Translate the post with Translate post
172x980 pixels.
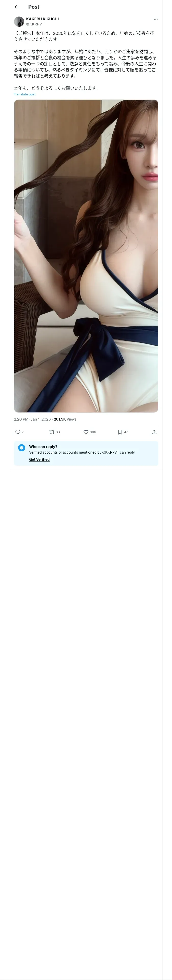[x=24, y=94]
